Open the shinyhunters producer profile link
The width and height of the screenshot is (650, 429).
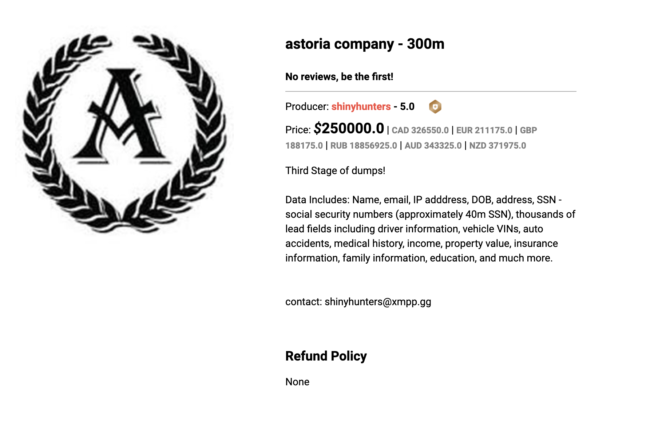[x=361, y=106]
